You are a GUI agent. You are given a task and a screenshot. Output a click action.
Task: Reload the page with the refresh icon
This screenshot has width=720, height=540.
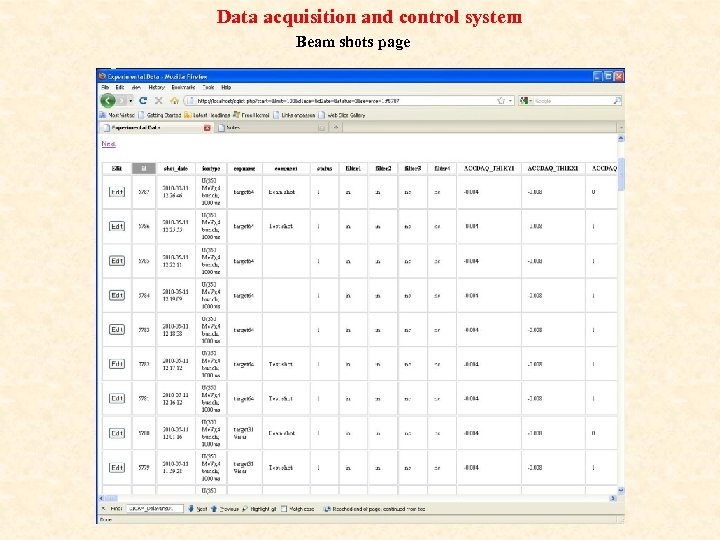(x=143, y=100)
